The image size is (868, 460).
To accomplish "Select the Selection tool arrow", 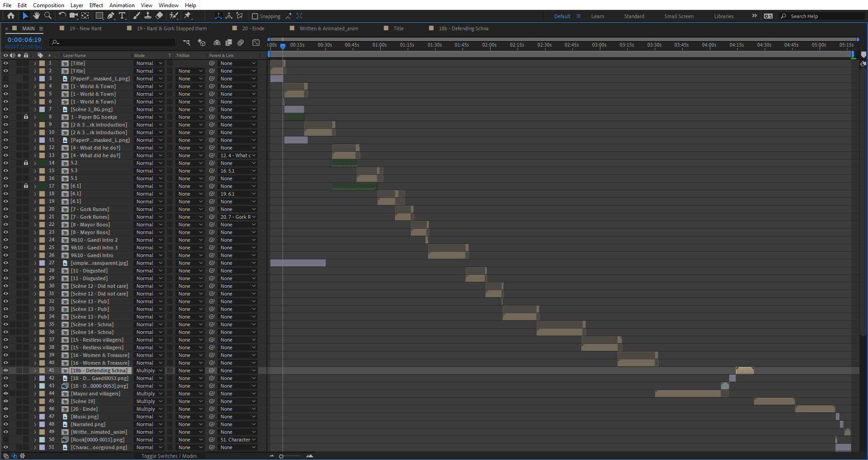I will point(25,16).
